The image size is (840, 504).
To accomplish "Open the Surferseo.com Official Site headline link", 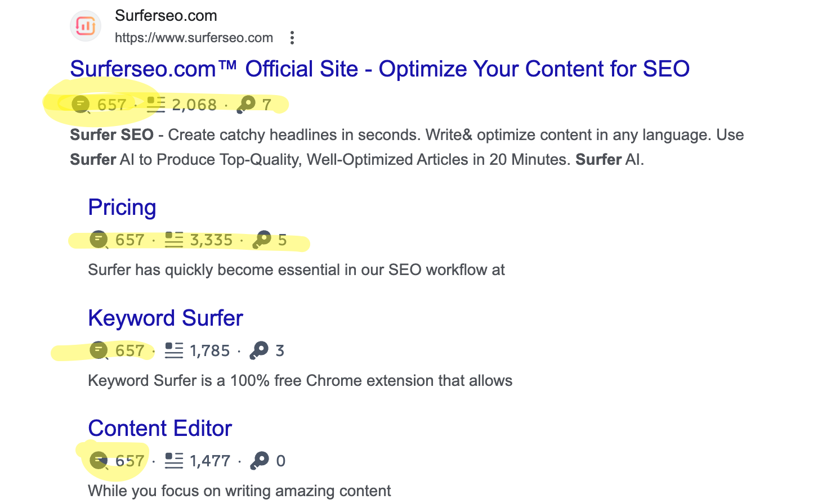I will coord(380,69).
